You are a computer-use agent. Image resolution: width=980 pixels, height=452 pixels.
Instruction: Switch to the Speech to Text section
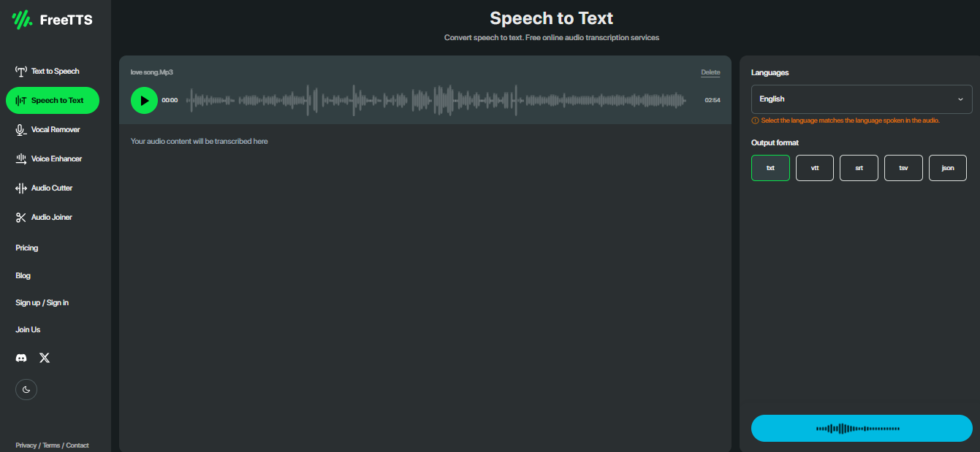coord(52,100)
